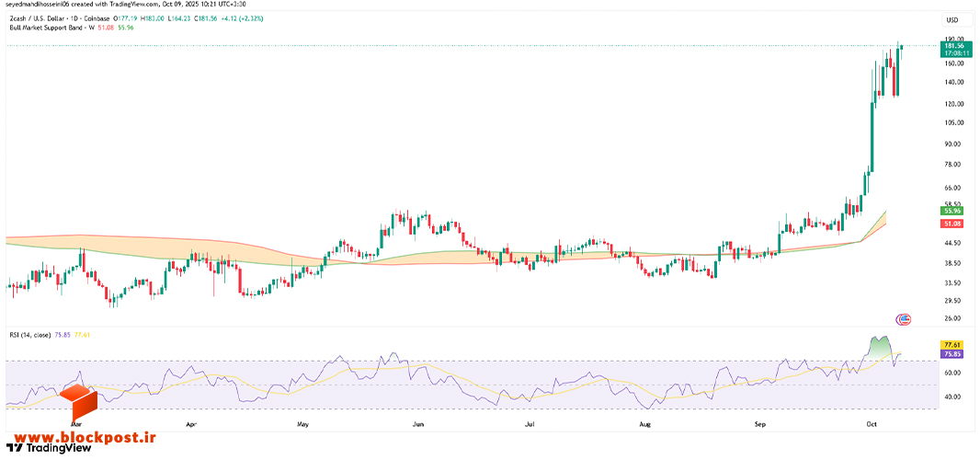
Task: Click the 44.50 price axis label
Action: 953,243
